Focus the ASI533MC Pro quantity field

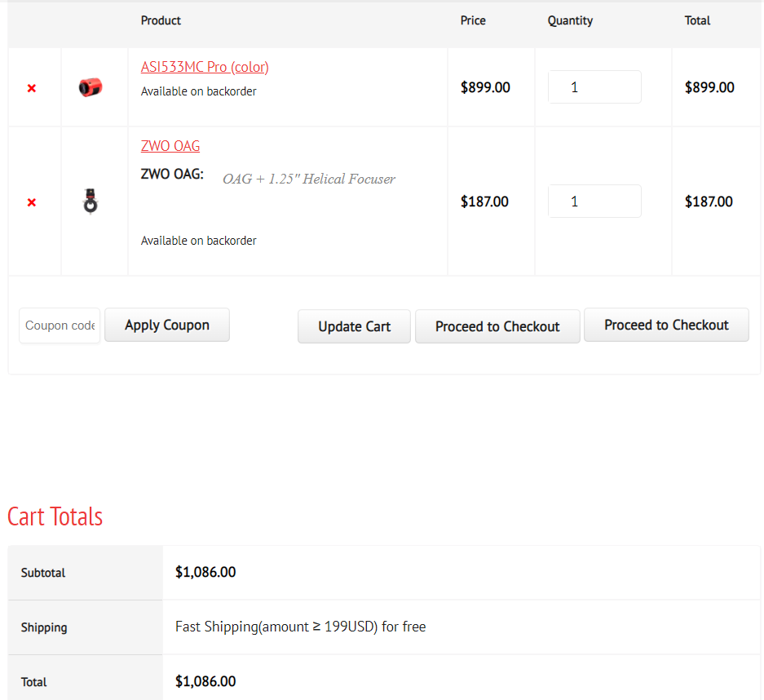tap(594, 87)
